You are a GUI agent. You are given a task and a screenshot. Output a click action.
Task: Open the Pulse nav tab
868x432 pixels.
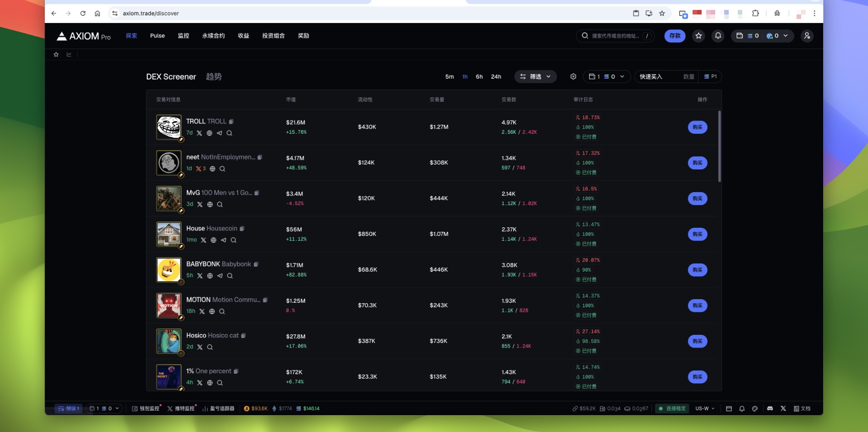pyautogui.click(x=157, y=36)
